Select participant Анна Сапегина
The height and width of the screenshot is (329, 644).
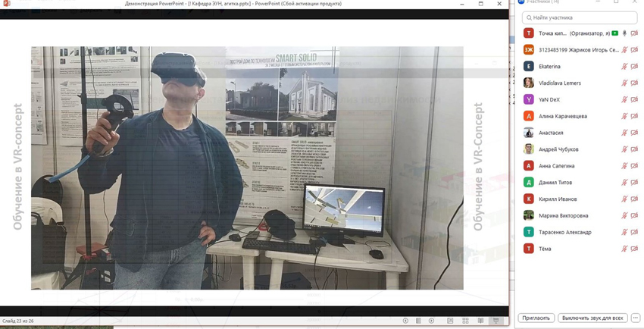580,166
